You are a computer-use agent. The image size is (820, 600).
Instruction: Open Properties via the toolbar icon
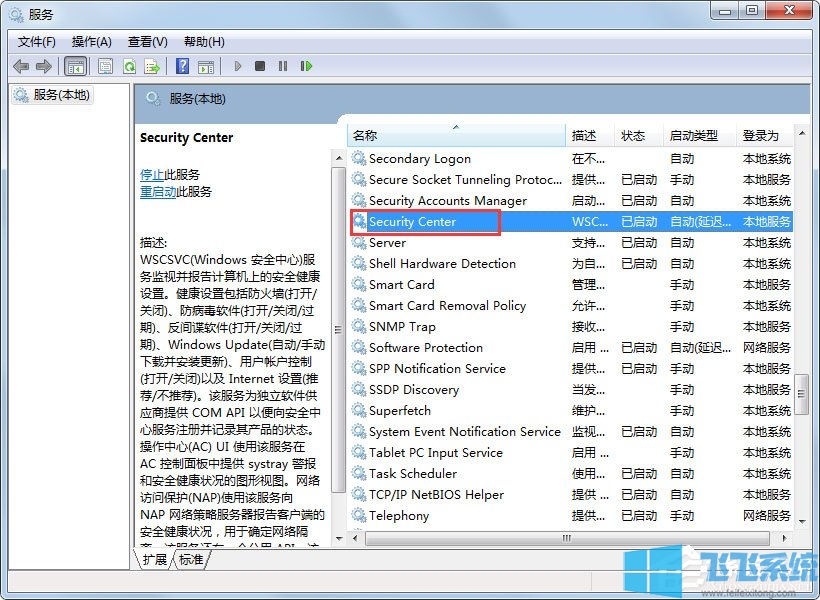(x=105, y=66)
